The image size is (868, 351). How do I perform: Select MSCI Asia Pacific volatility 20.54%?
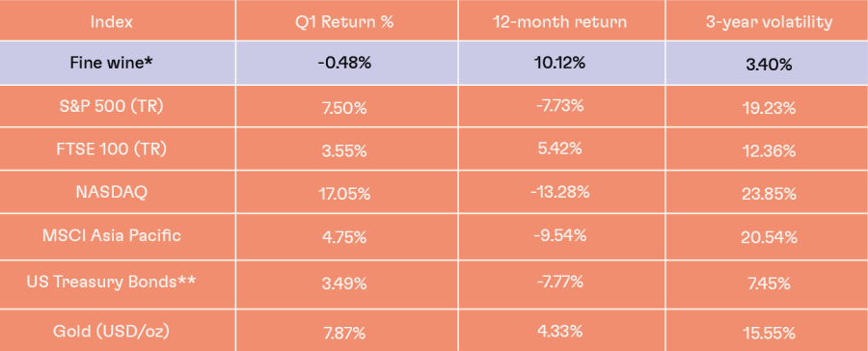(x=769, y=237)
